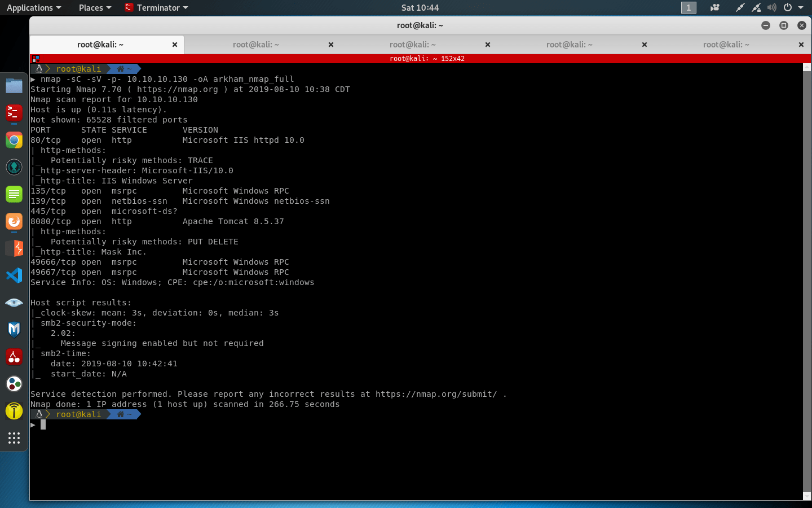Expand the system menu arrow
812x508 pixels.
click(x=801, y=7)
